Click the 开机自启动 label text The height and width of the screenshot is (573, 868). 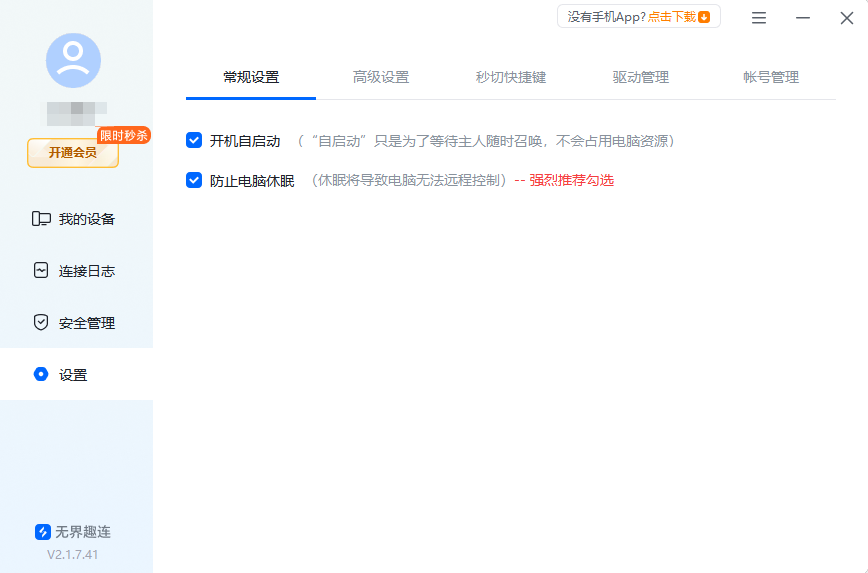tap(245, 141)
